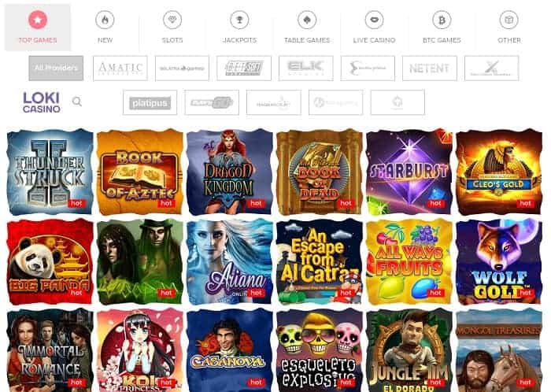This screenshot has width=551, height=392.
Task: Go to Loki Casino logo home
Action: [42, 102]
